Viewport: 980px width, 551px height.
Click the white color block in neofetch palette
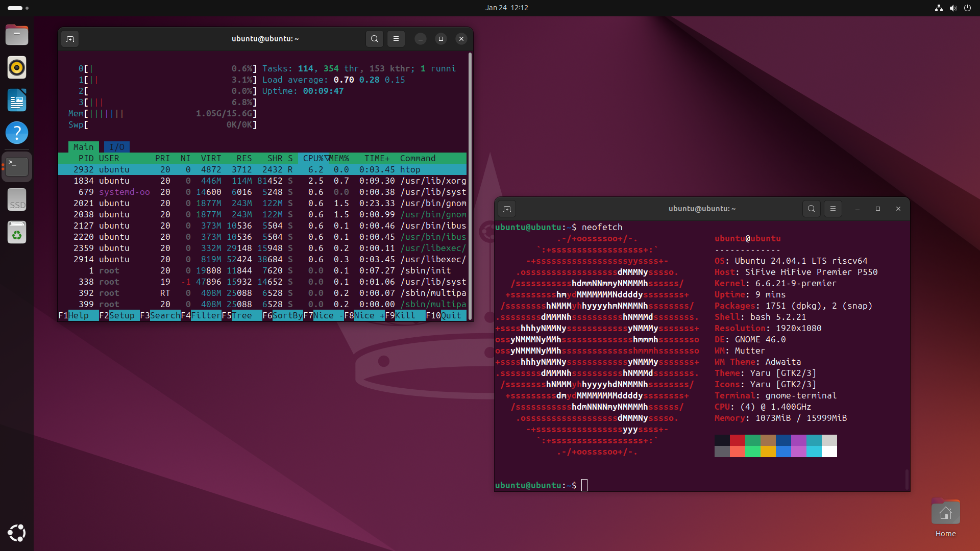click(x=829, y=452)
